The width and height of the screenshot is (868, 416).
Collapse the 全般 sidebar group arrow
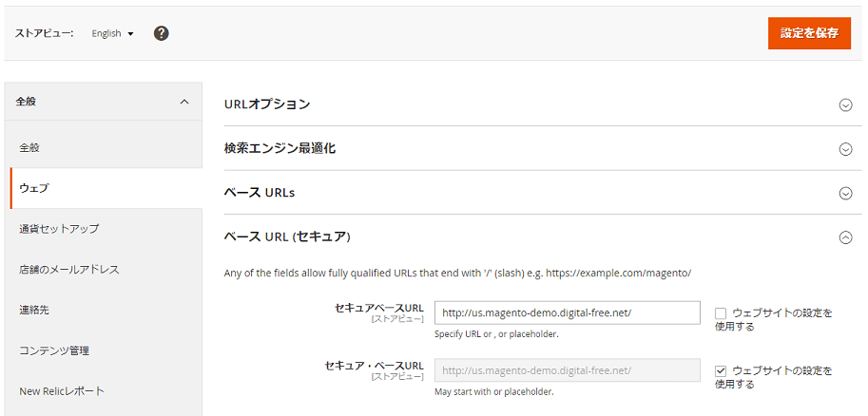click(x=184, y=101)
